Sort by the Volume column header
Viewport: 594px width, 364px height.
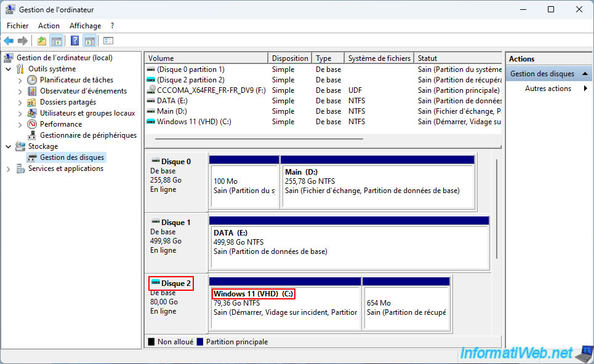tap(206, 58)
